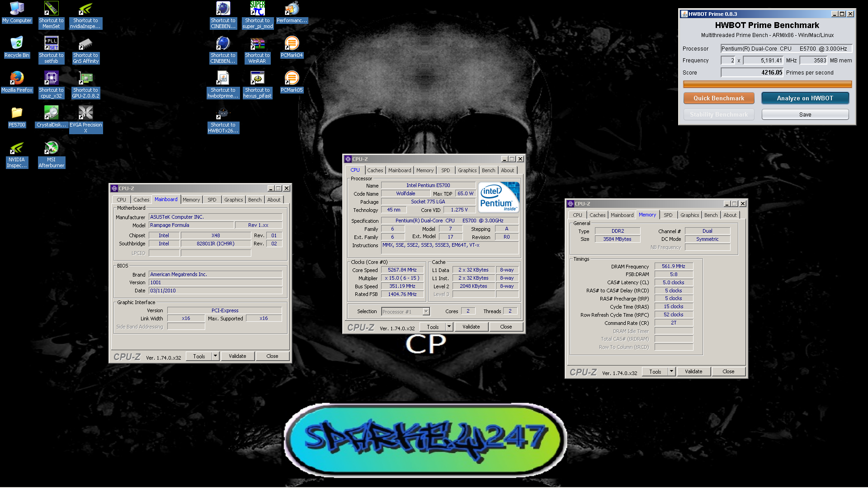Click Rampage Formula model field
Image resolution: width=868 pixels, height=488 pixels.
point(191,225)
